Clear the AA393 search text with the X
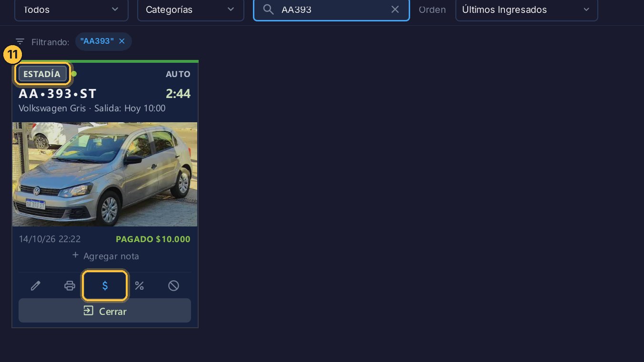 395,10
